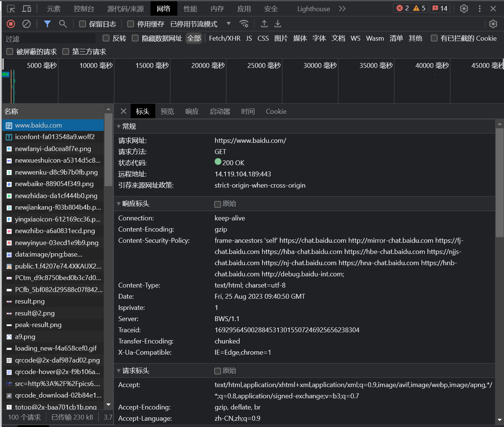Sort requests by 名称 column header
The image size is (504, 427).
53,111
